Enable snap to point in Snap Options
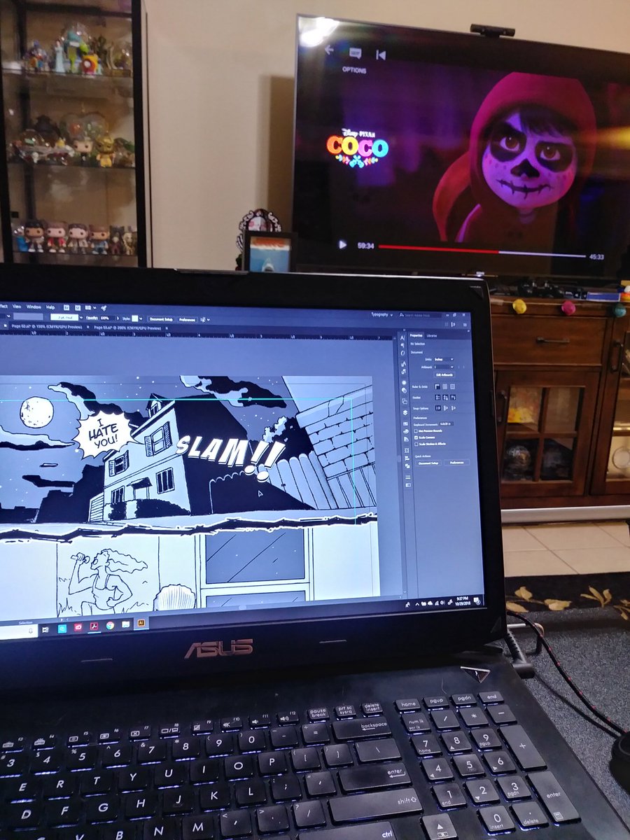630x840 pixels. 438,408
